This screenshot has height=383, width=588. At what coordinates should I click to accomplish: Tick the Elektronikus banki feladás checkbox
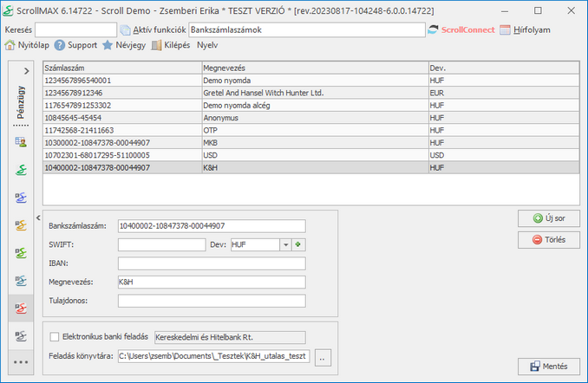pyautogui.click(x=55, y=337)
